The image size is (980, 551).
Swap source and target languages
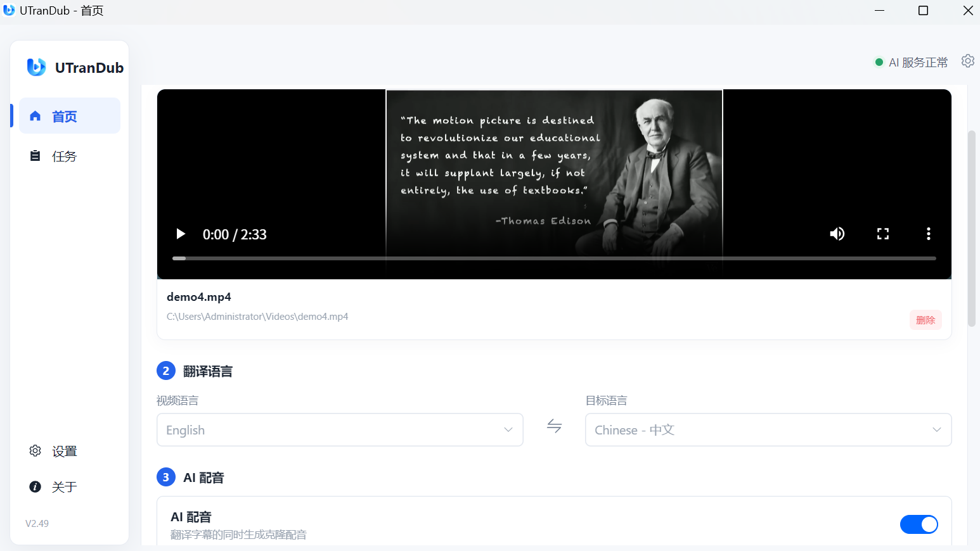pyautogui.click(x=554, y=426)
